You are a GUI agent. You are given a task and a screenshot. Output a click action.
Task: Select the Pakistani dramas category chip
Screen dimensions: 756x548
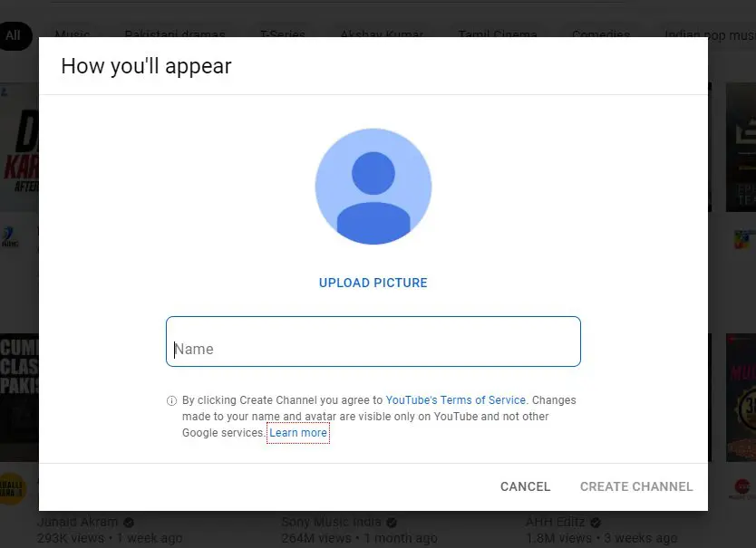174,34
